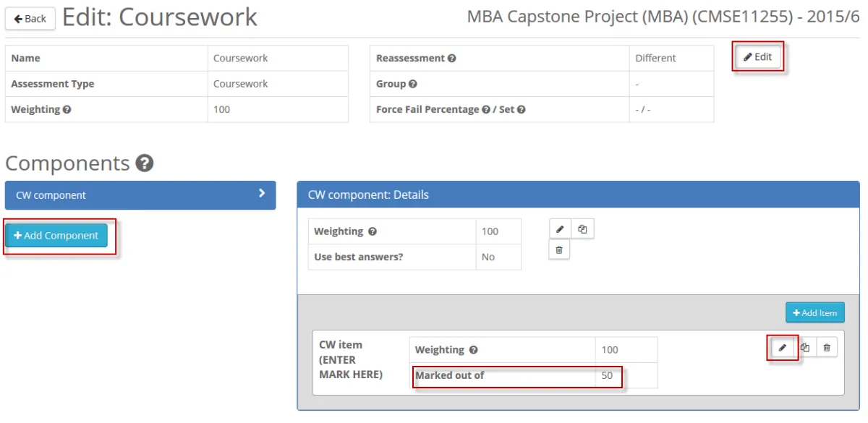This screenshot has height=423, width=868.
Task: Click the Back button
Action: point(30,19)
